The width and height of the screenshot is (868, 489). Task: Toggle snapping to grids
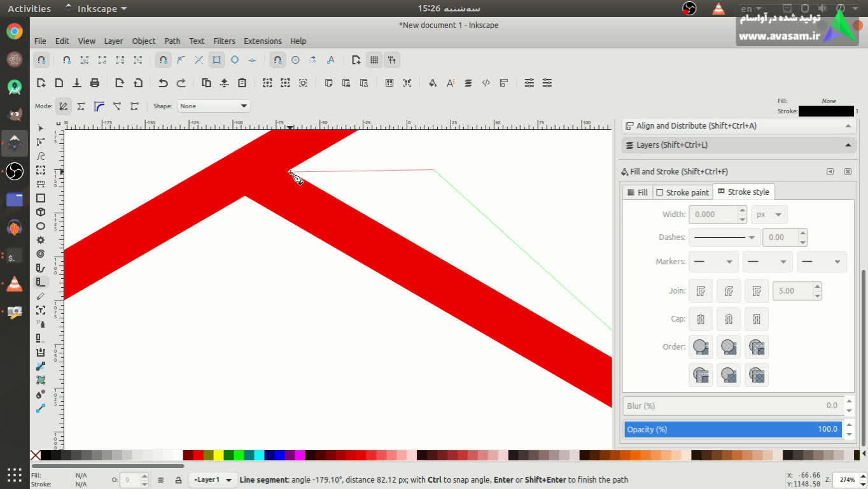[x=374, y=60]
